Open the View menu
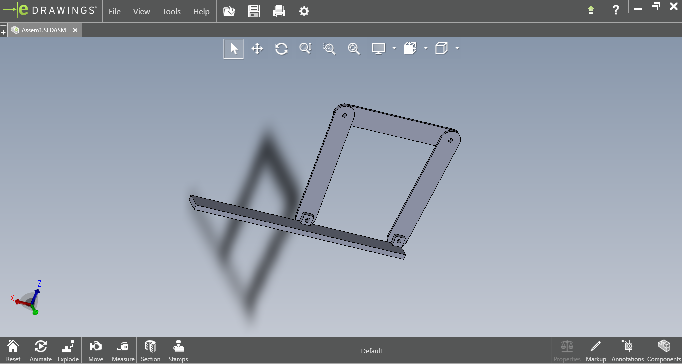 [141, 12]
